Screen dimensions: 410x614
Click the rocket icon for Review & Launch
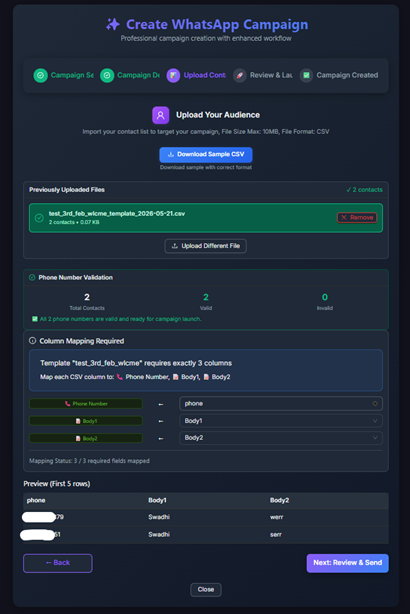tap(240, 75)
